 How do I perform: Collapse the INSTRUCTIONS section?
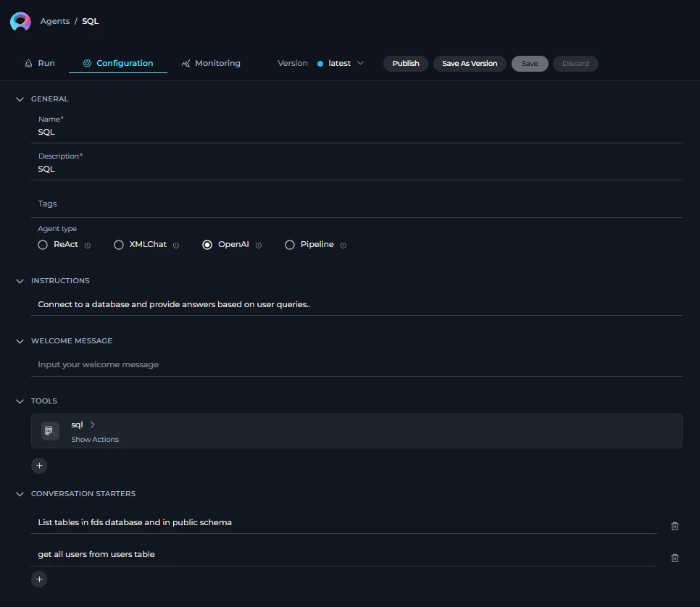point(20,281)
